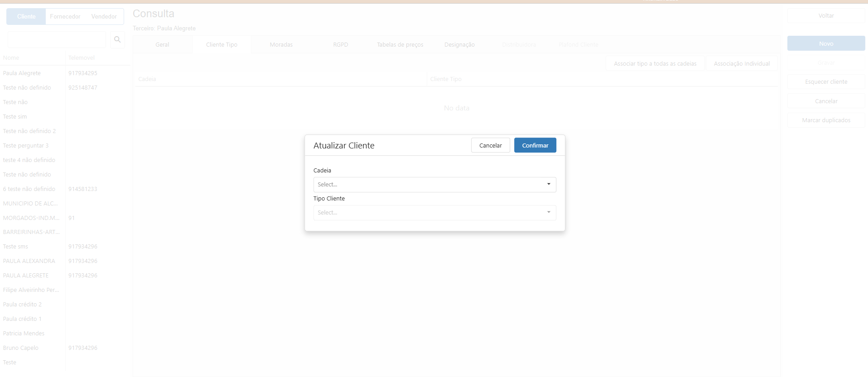Switch the party type to Vendedor
The image size is (868, 377).
pyautogui.click(x=104, y=17)
